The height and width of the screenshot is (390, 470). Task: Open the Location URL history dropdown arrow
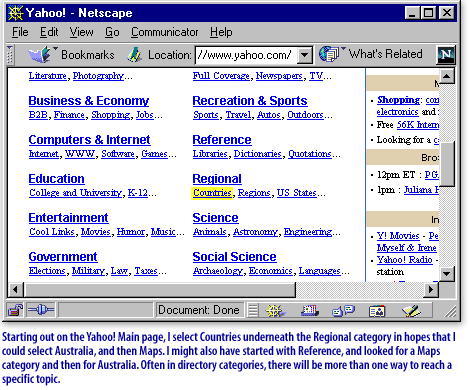coord(305,55)
